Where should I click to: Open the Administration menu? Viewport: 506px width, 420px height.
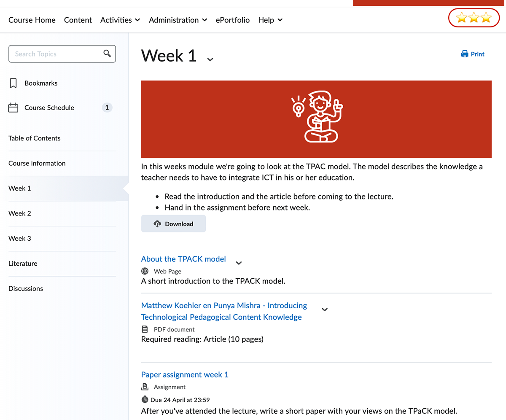(x=178, y=20)
